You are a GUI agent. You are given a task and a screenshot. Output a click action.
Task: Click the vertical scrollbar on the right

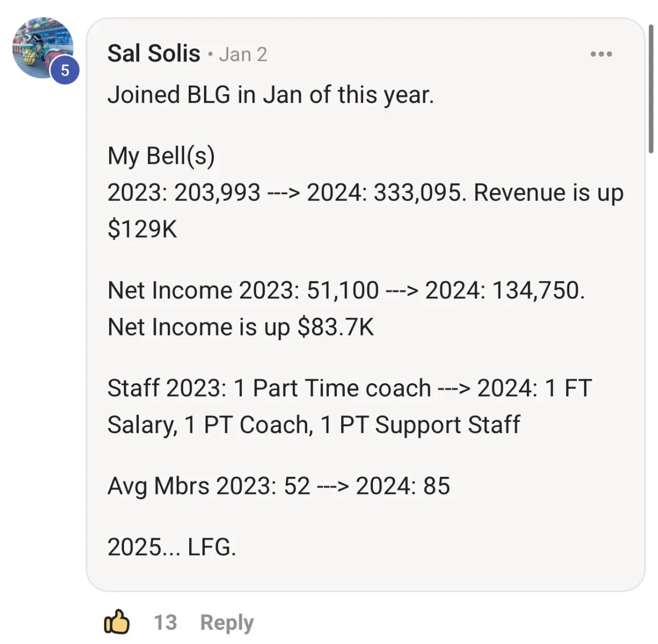(x=650, y=88)
